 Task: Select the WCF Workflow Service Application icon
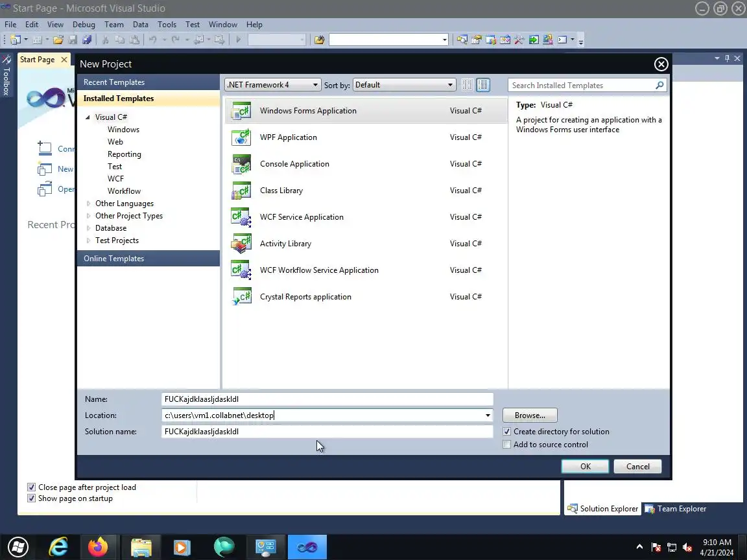click(x=241, y=270)
